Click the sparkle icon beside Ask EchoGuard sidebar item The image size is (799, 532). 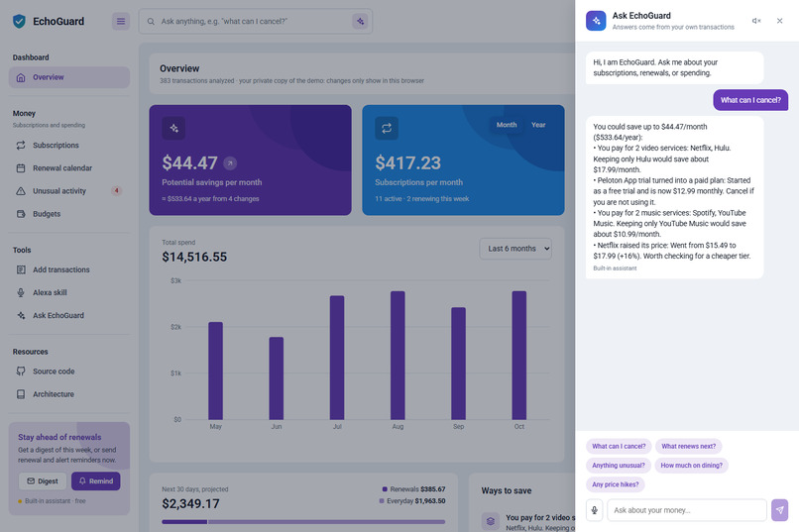(21, 316)
